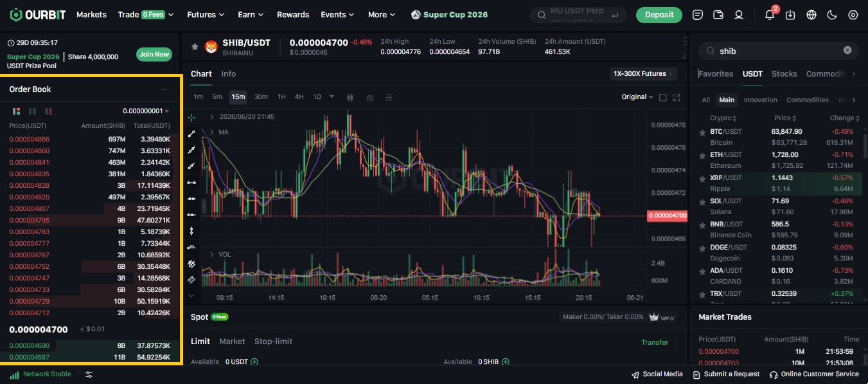Open notifications bell with 2 badge
The width and height of the screenshot is (868, 384).
[770, 14]
